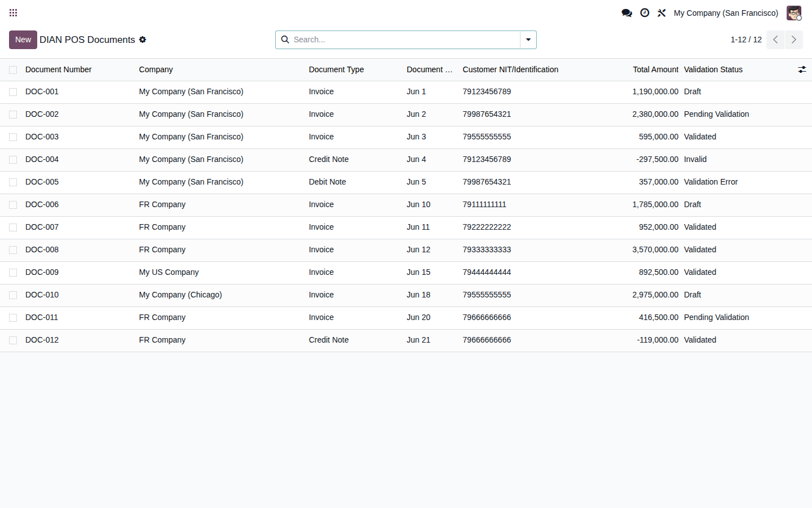Sort by Company column header
The height and width of the screenshot is (508, 812).
pos(156,69)
